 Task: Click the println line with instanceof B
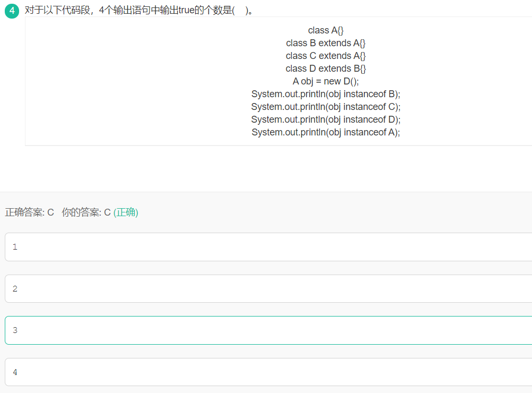pyautogui.click(x=326, y=94)
